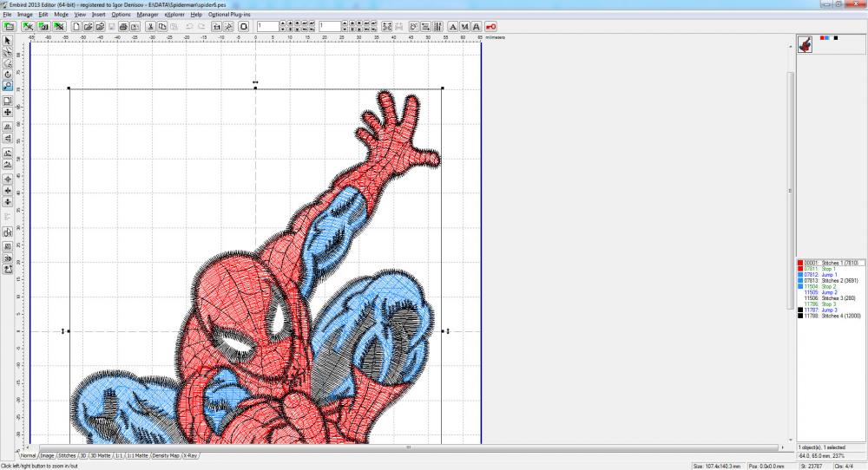Click the resize rectangle tool icon

coord(7,101)
